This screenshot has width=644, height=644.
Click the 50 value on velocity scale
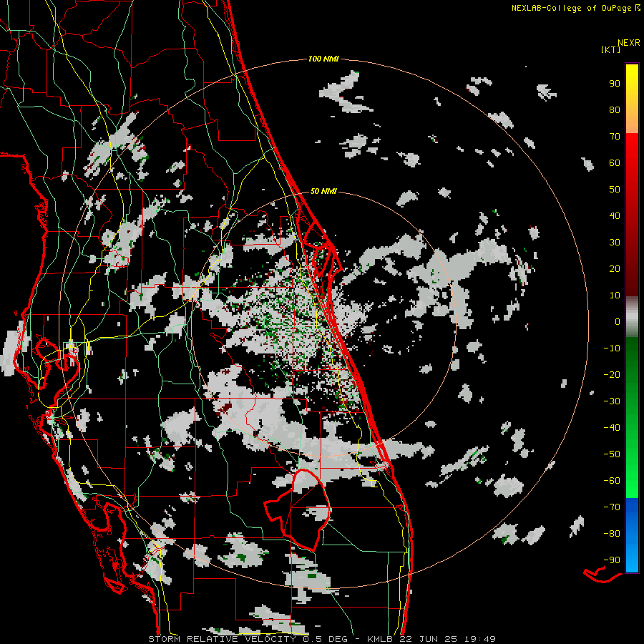[x=615, y=190]
